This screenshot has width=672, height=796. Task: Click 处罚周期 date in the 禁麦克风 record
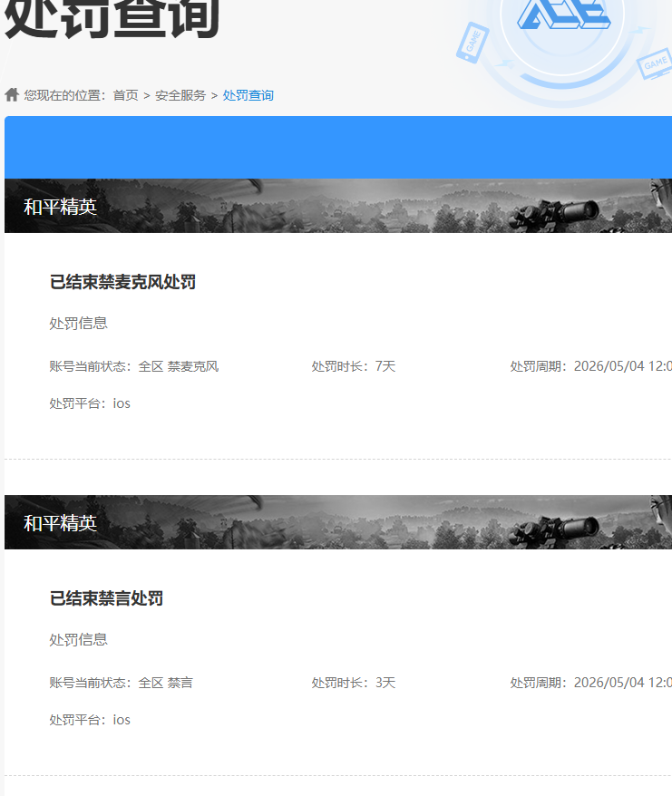tap(591, 366)
